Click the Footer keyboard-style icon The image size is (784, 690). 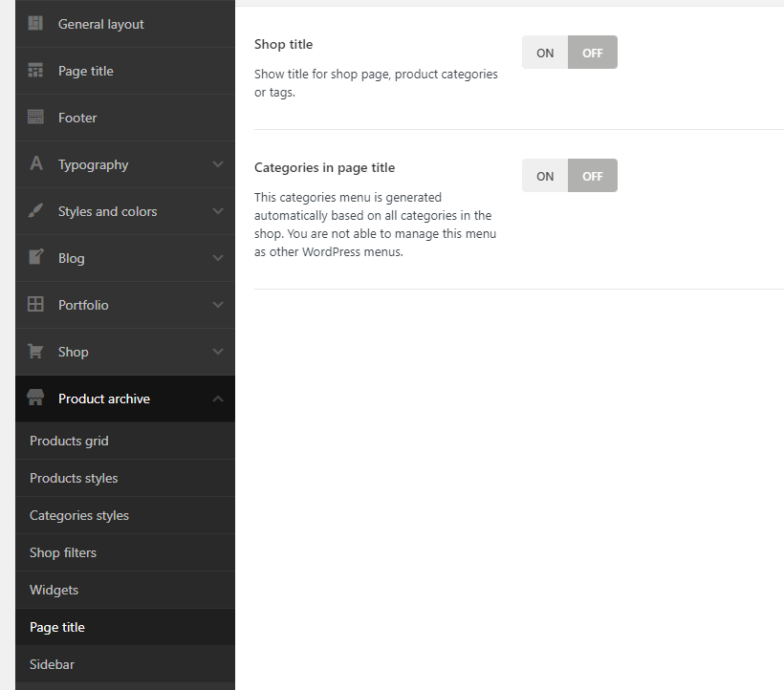pos(35,118)
